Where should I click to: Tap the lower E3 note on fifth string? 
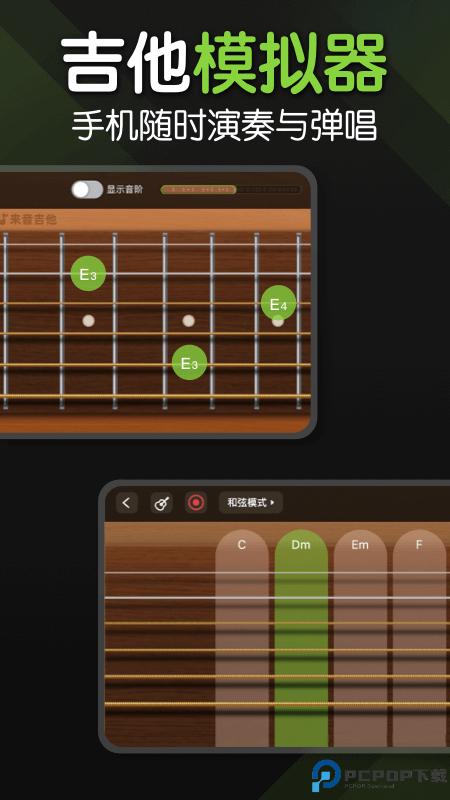189,363
